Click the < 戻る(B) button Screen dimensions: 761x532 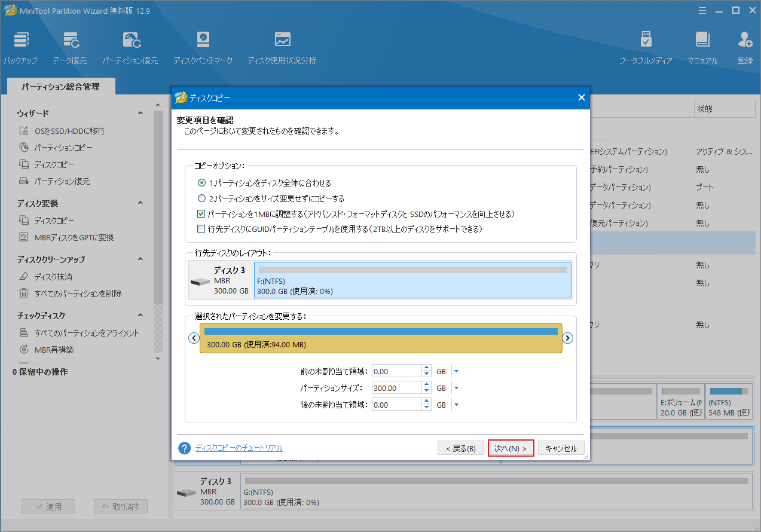460,448
